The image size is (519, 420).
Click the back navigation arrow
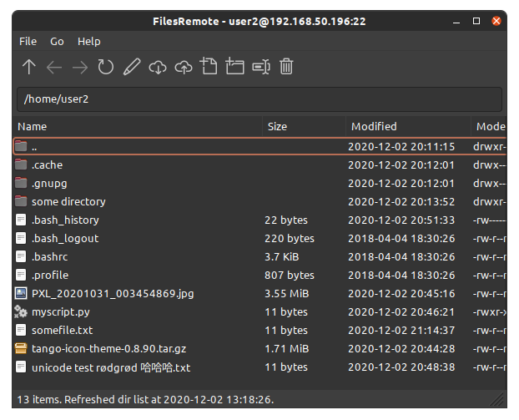click(x=54, y=68)
